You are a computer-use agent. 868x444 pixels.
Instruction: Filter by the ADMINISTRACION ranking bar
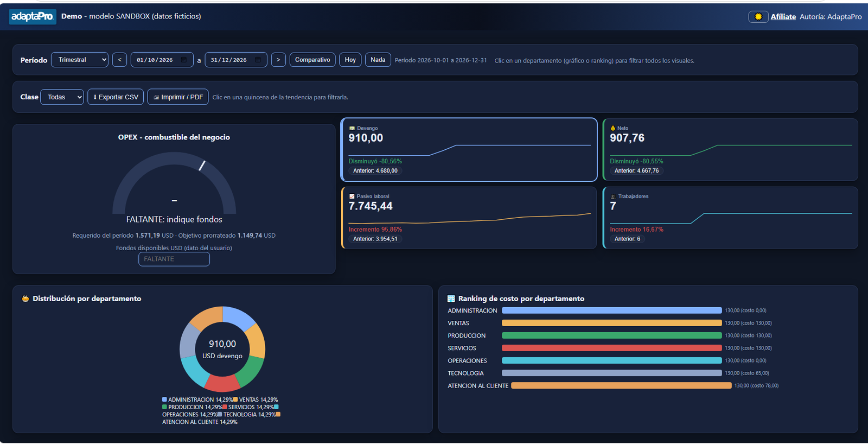click(x=612, y=310)
